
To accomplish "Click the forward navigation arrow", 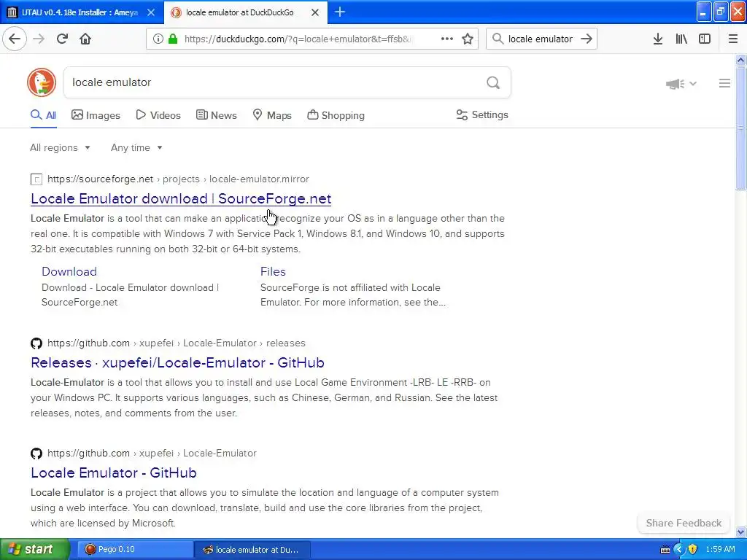I will 39,39.
